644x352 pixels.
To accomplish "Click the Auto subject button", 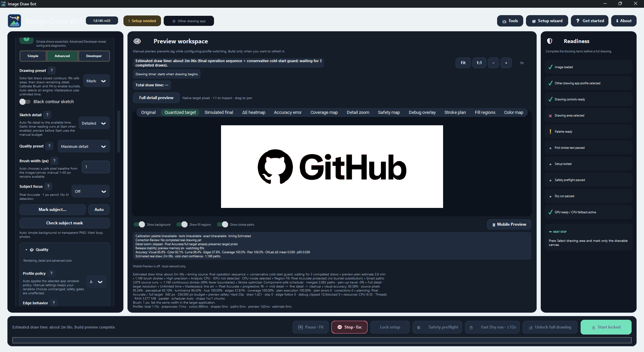I will [99, 210].
